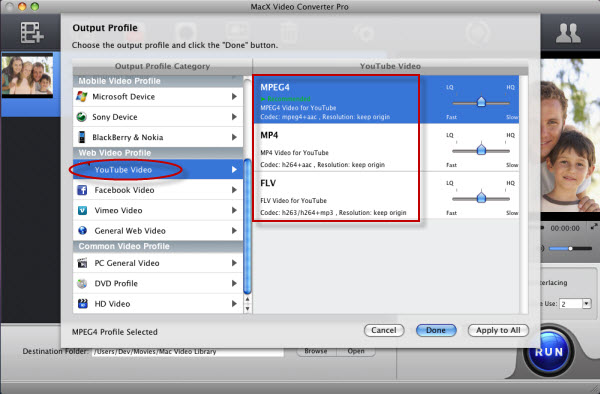Screen dimensions: 600x394
Task: Click the Open folder button
Action: coord(356,351)
